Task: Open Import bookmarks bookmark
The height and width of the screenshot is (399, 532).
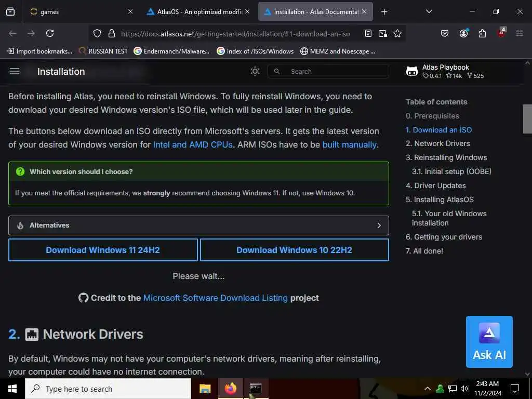Action: [x=39, y=51]
